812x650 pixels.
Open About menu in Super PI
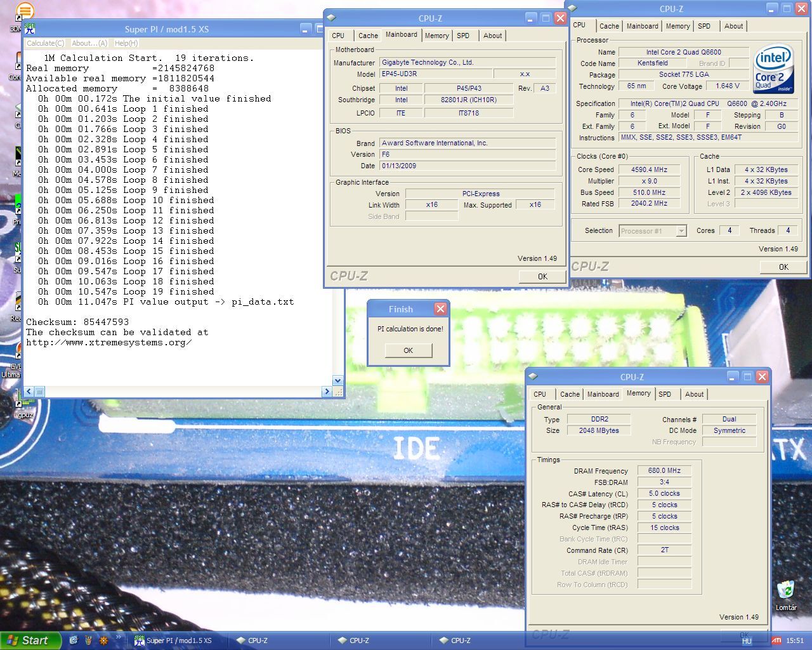point(89,43)
